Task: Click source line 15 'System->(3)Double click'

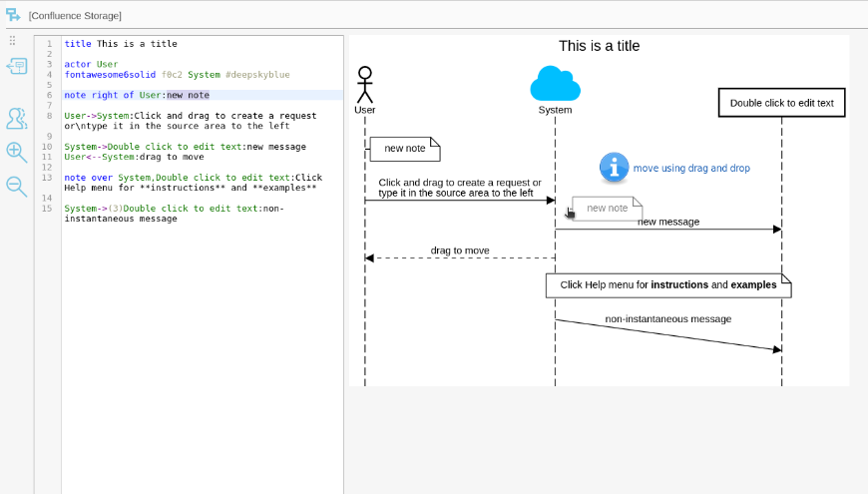Action: [x=175, y=214]
